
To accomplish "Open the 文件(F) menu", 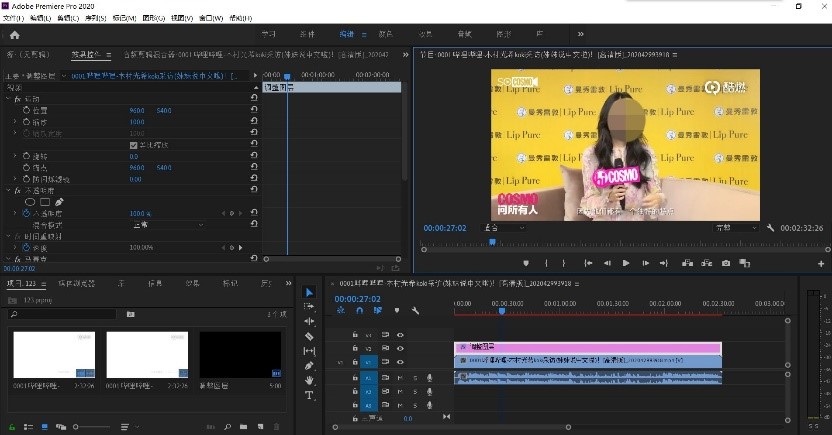I will pos(13,18).
